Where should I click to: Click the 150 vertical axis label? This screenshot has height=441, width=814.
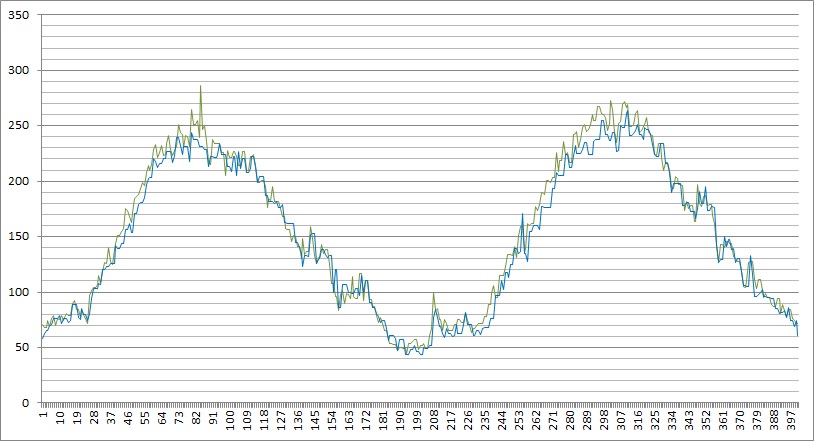tap(18, 236)
